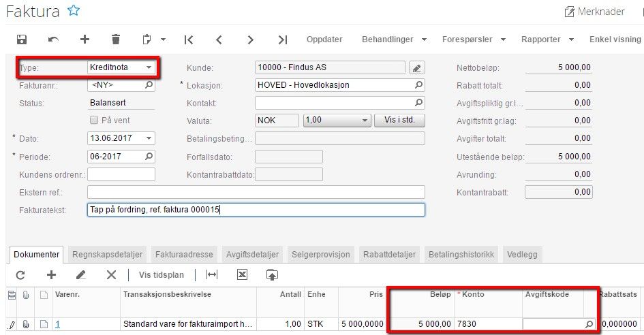Open the Forespørsler menu

pos(474,39)
